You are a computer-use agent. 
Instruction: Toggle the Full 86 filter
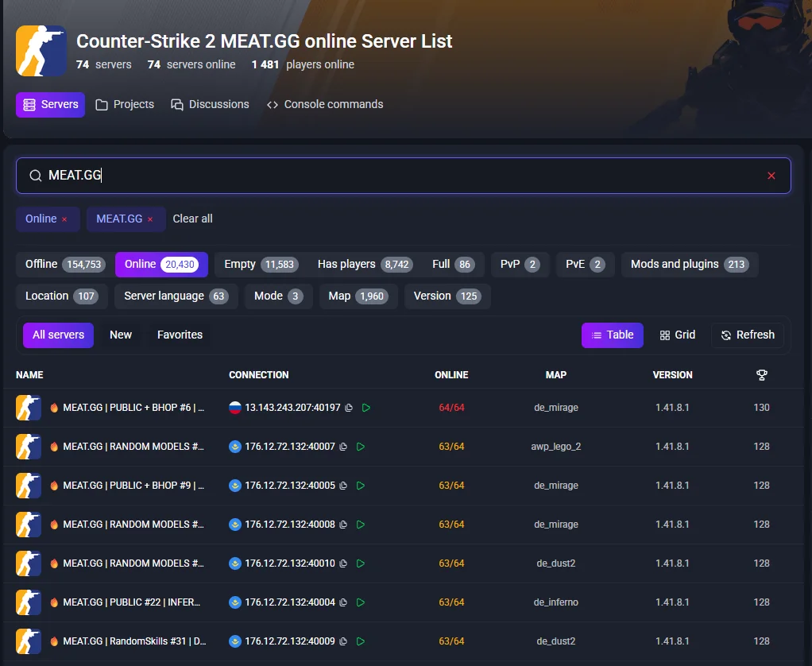454,265
